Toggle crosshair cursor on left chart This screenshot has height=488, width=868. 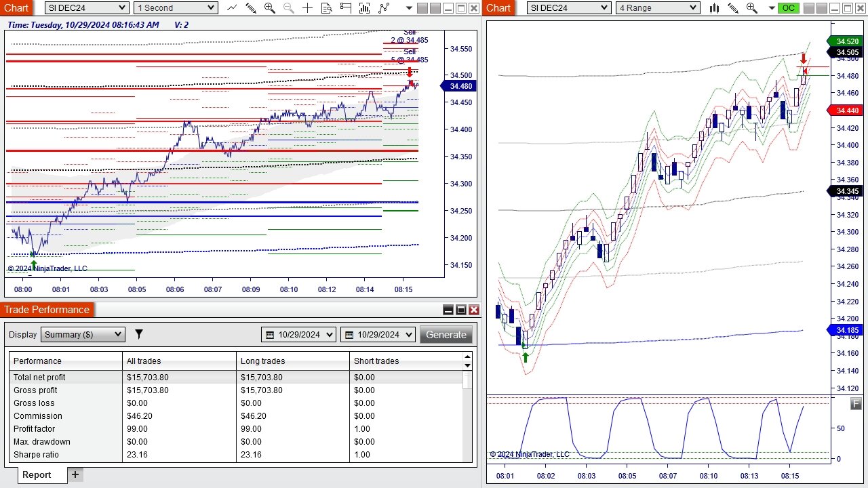(308, 8)
